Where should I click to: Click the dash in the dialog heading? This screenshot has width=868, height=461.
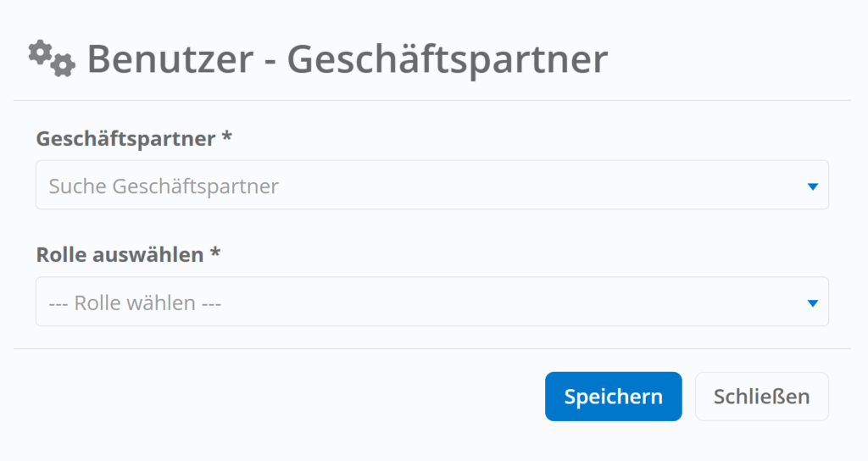[270, 62]
